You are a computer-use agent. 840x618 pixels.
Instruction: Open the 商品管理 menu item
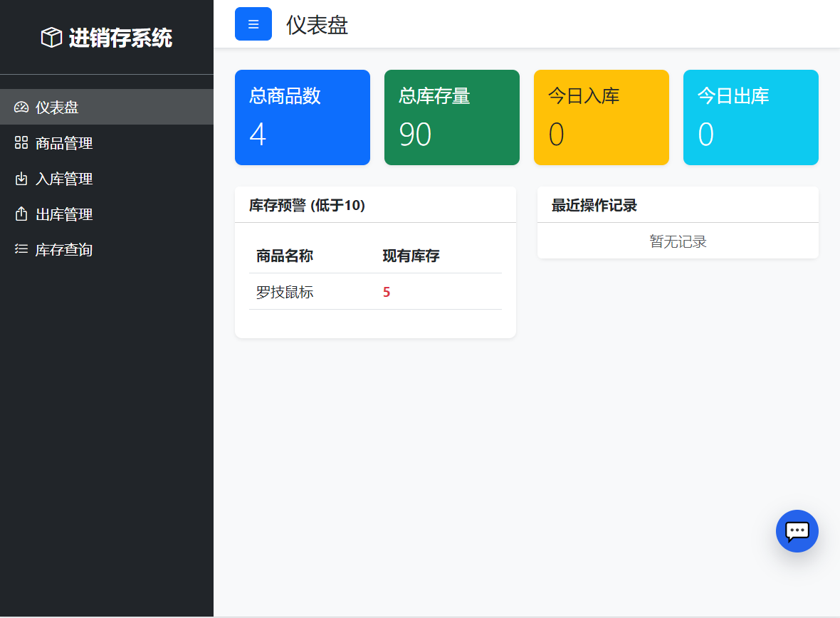pos(64,142)
